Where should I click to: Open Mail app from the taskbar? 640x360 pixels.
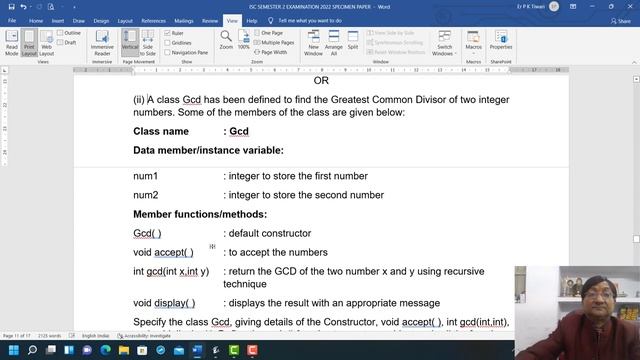click(179, 350)
